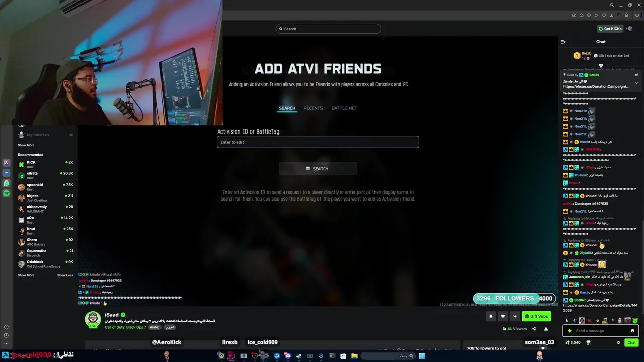Expand the gift leaderboard chevron
Image resolution: width=644 pixels, height=362 pixels.
[x=601, y=66]
